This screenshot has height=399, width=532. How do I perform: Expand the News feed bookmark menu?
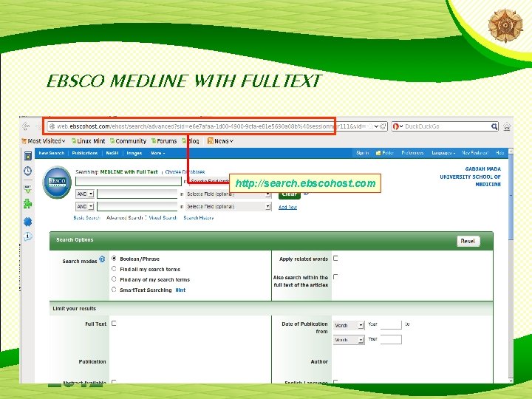220,141
